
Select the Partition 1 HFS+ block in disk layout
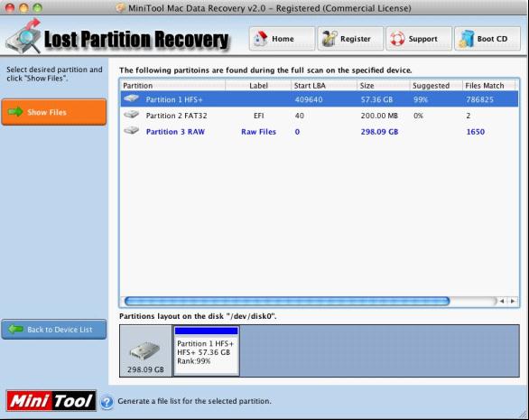[206, 351]
